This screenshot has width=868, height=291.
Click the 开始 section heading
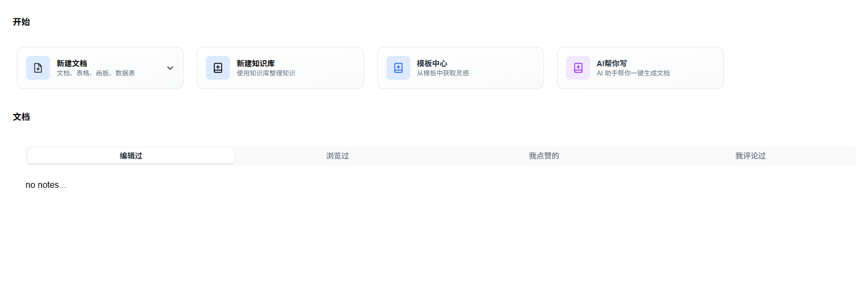(x=21, y=22)
